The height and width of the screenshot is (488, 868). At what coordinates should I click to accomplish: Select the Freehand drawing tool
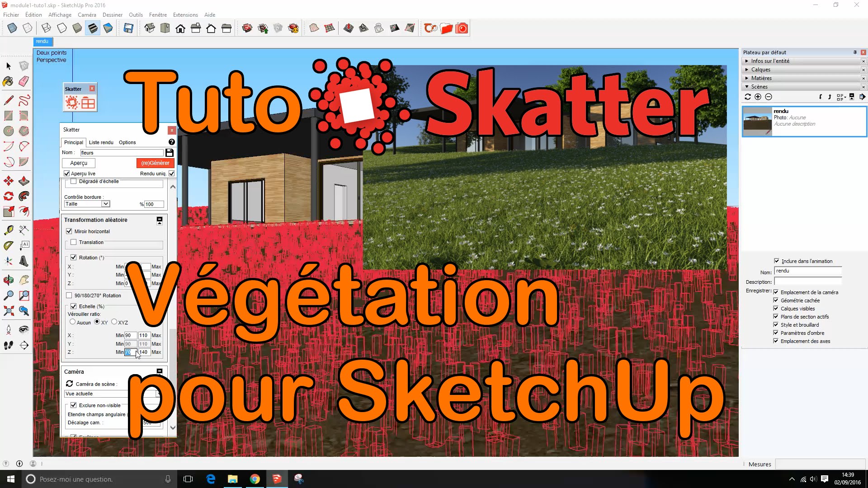point(24,100)
